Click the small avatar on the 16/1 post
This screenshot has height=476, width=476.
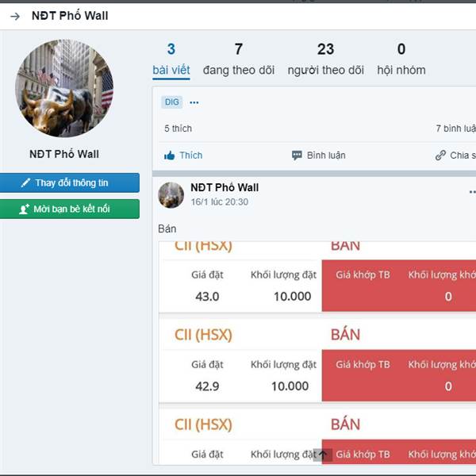coord(171,195)
